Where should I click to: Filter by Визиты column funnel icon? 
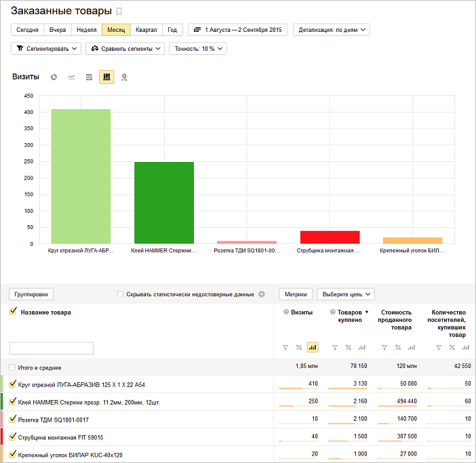[x=285, y=347]
